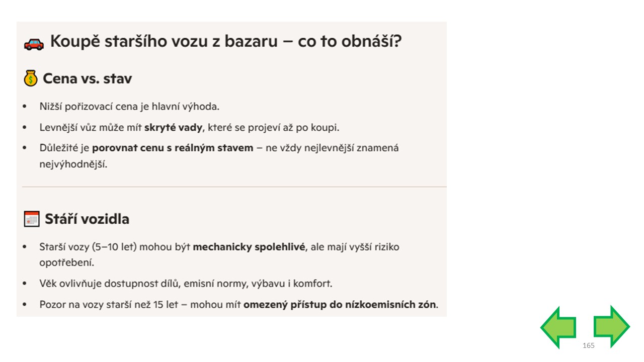Click the green right arrow for next slide
The height and width of the screenshot is (362, 644).
(611, 327)
